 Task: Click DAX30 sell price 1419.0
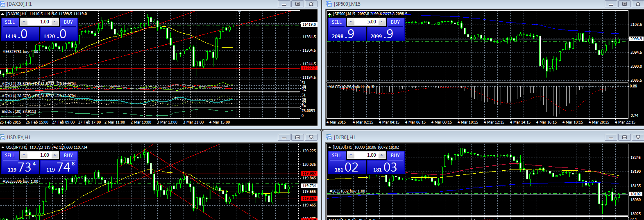click(20, 34)
